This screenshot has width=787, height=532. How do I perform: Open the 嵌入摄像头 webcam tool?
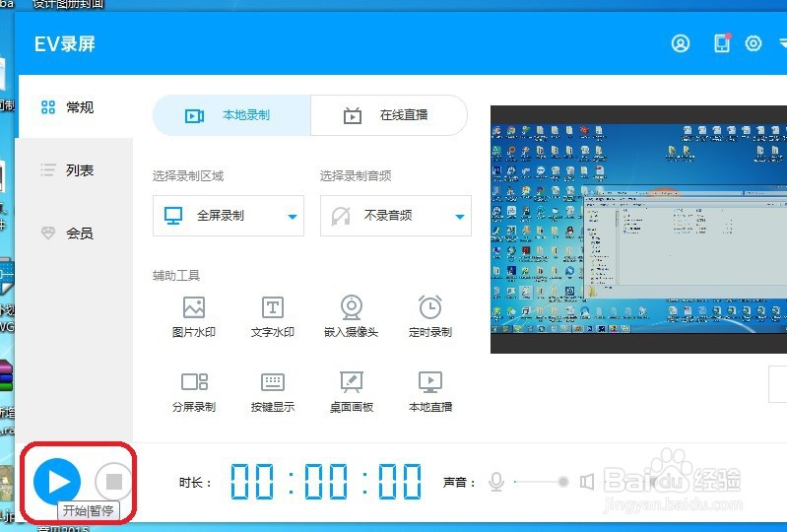352,316
